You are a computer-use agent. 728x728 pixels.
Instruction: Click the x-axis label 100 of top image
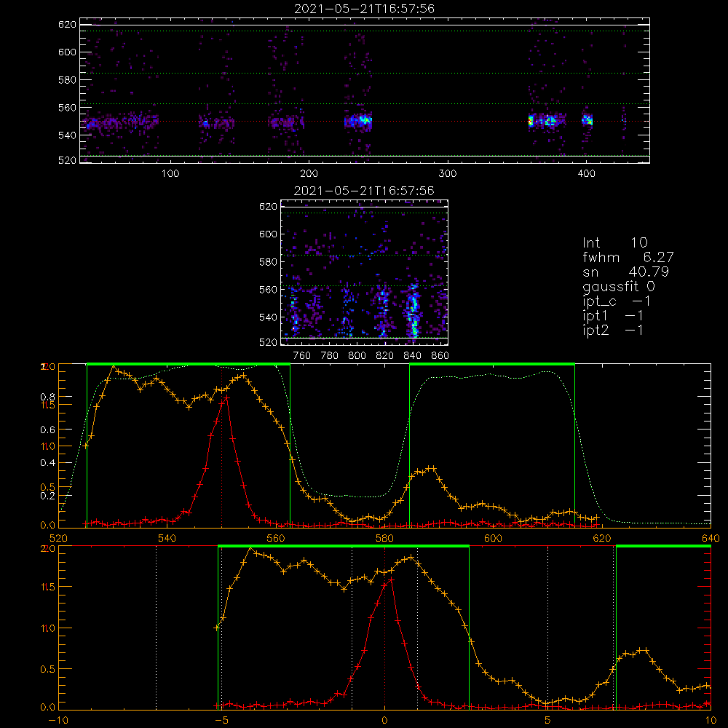[x=170, y=174]
